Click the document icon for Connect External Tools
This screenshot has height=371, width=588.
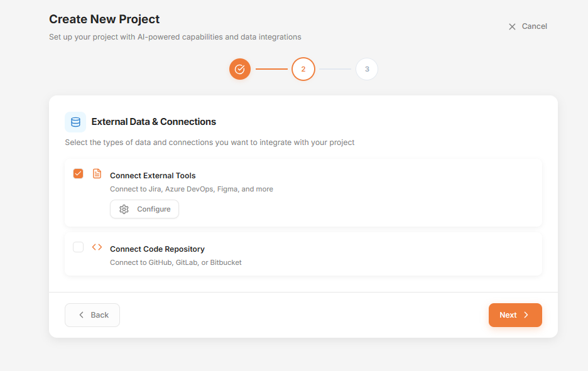click(97, 174)
